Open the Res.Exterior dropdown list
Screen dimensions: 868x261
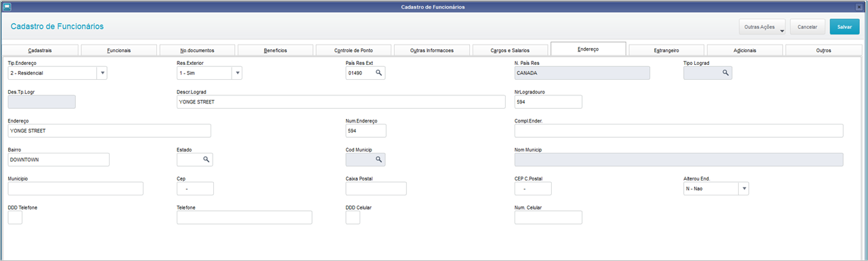tap(237, 73)
